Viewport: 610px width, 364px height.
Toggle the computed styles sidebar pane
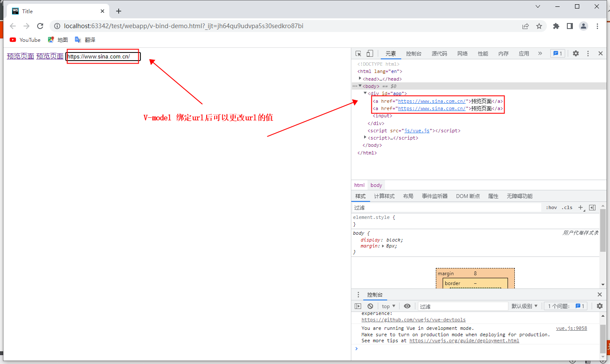click(x=592, y=207)
